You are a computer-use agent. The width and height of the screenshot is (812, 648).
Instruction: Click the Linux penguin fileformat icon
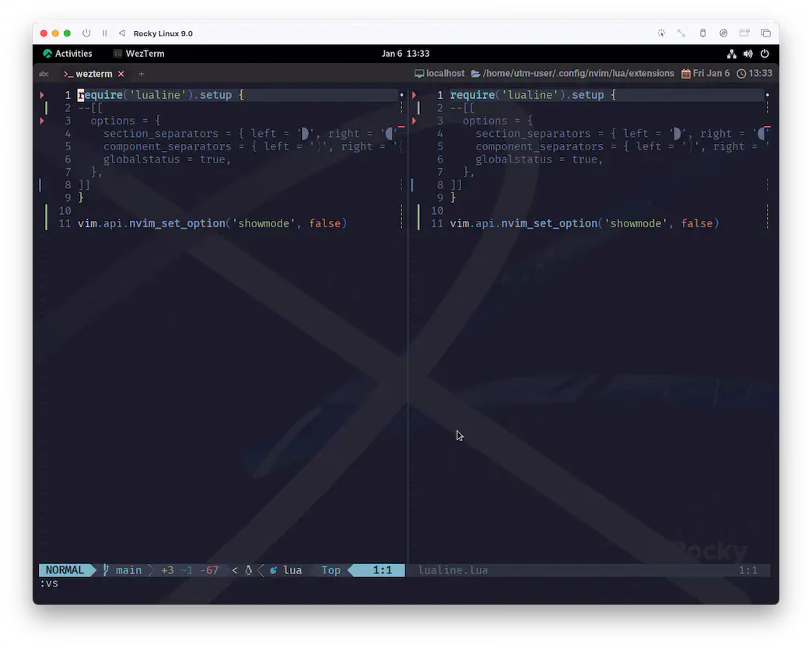(x=248, y=569)
